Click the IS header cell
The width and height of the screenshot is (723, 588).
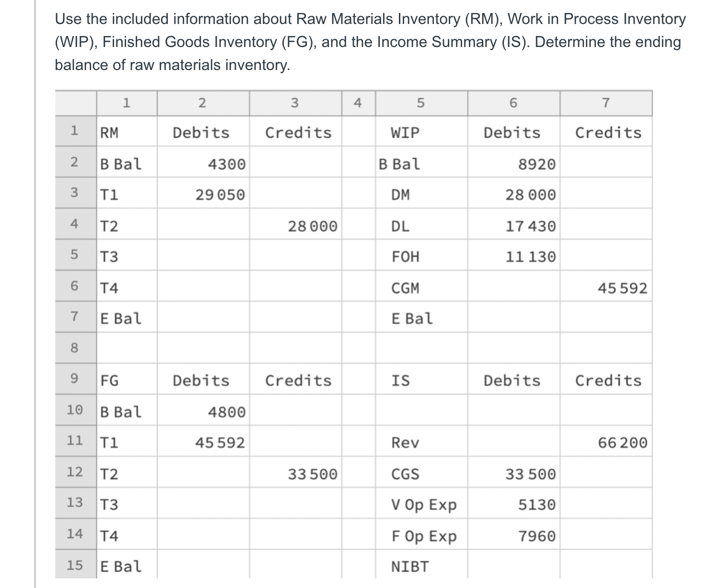click(x=421, y=379)
